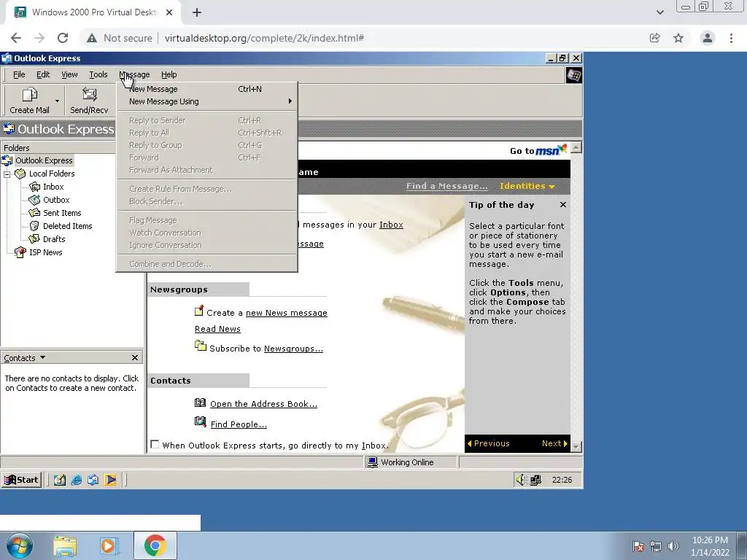Select the Drafts folder icon
This screenshot has width=747, height=560.
point(35,239)
